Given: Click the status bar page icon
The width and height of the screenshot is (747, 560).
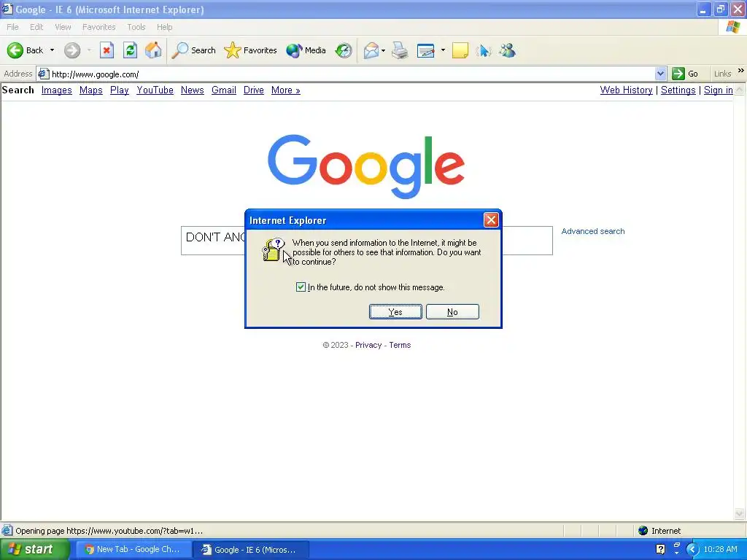Looking at the screenshot, I should click(7, 531).
